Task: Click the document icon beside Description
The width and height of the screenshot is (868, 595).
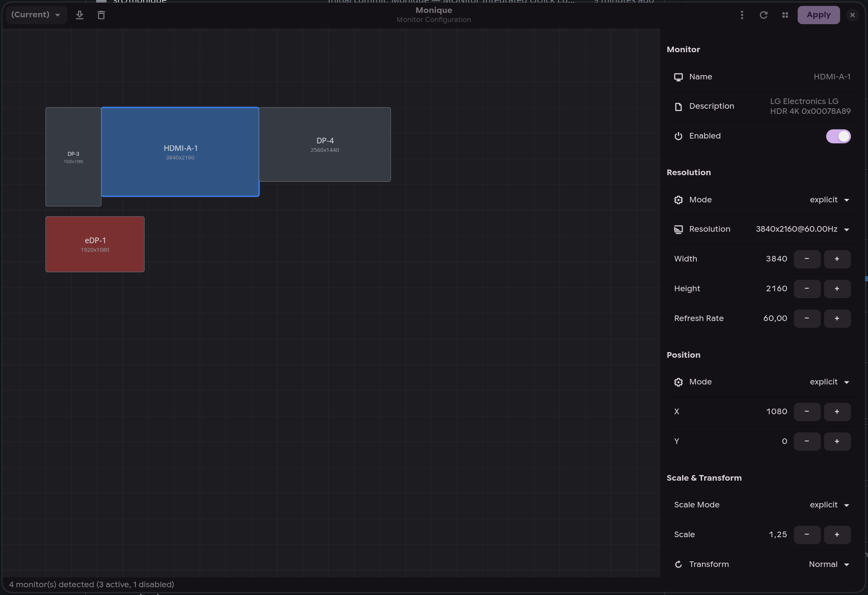Action: coord(678,106)
